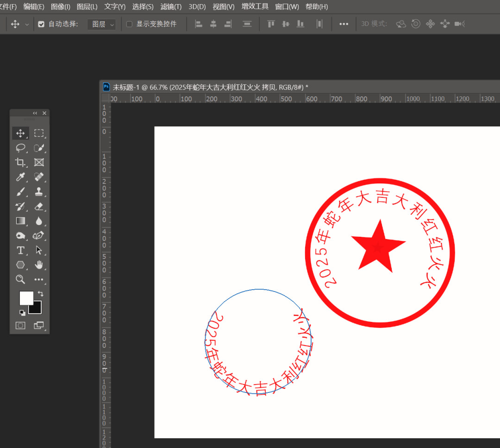Select the Zoom tool

(20, 279)
